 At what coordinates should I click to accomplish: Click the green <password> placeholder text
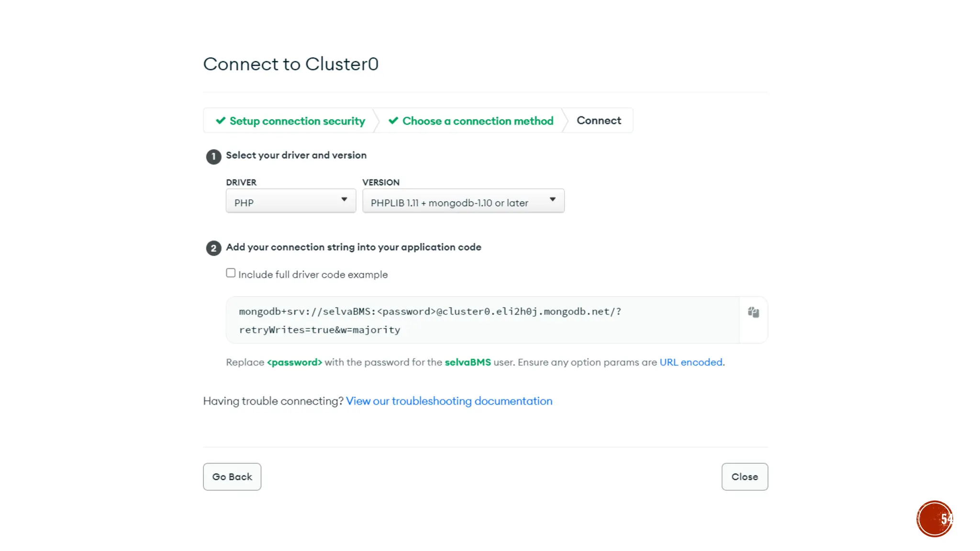pos(294,362)
